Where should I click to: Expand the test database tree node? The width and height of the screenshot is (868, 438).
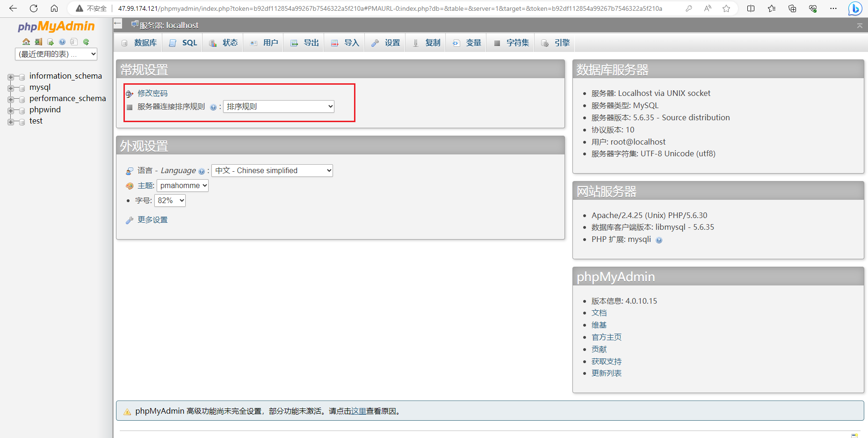pyautogui.click(x=10, y=122)
